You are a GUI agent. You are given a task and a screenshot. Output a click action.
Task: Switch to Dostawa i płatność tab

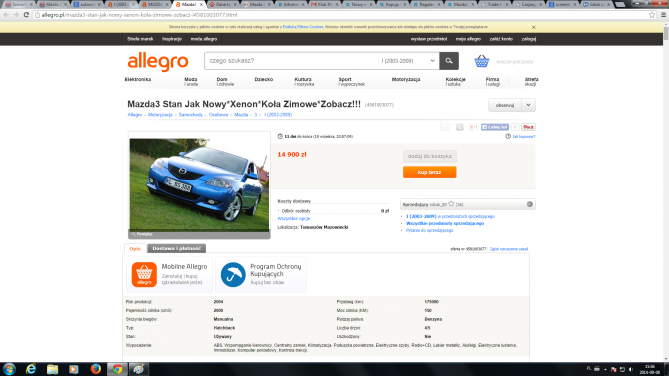point(177,248)
